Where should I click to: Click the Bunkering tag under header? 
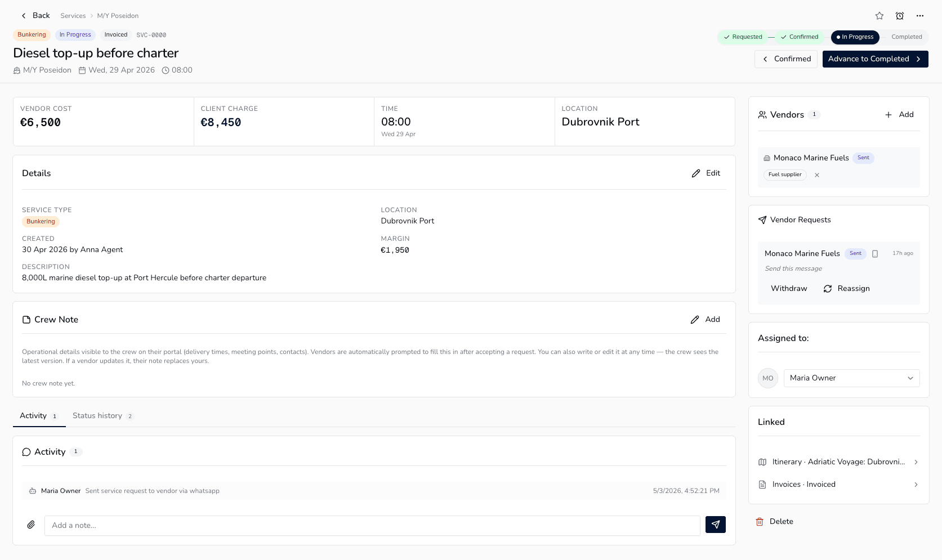[32, 35]
